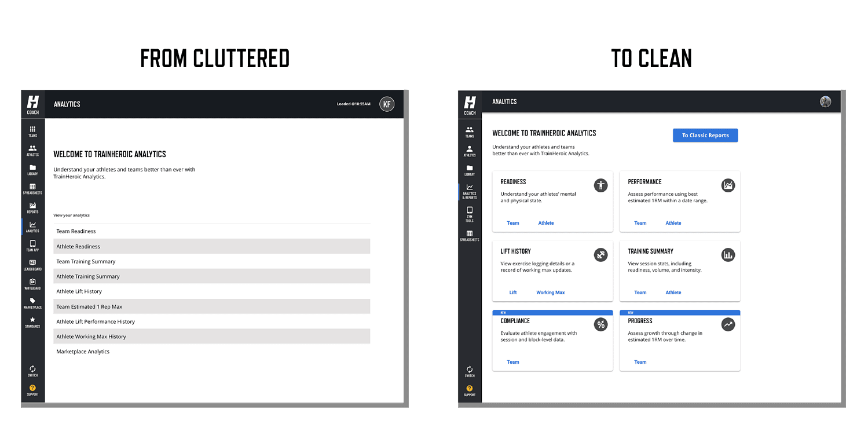868x424 pixels.
Task: Click the To Classic Reports button
Action: point(705,135)
